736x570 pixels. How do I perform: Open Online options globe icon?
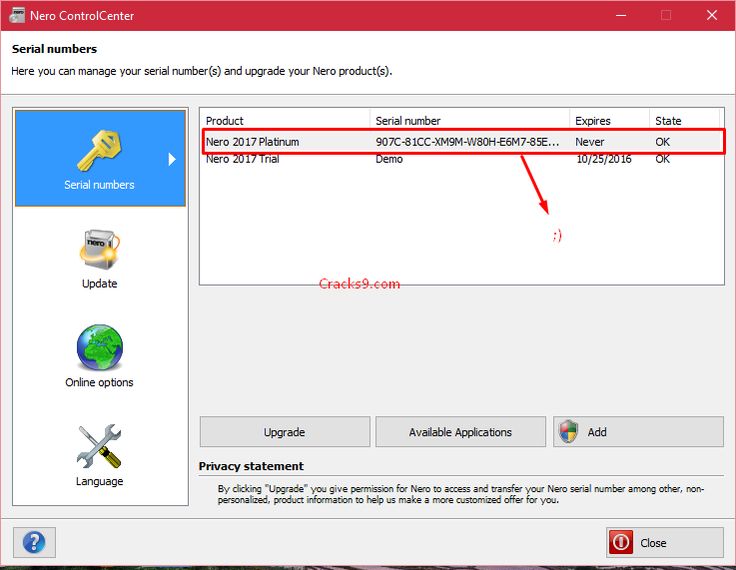tap(100, 347)
